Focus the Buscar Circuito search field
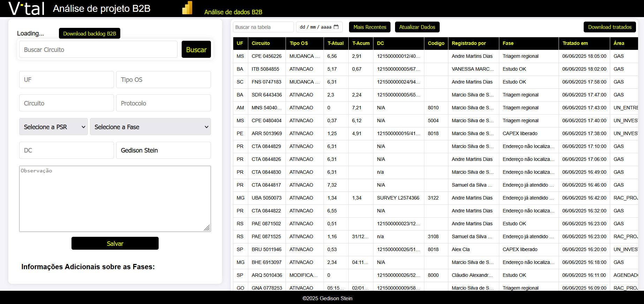Image resolution: width=644 pixels, height=304 pixels. pyautogui.click(x=98, y=49)
